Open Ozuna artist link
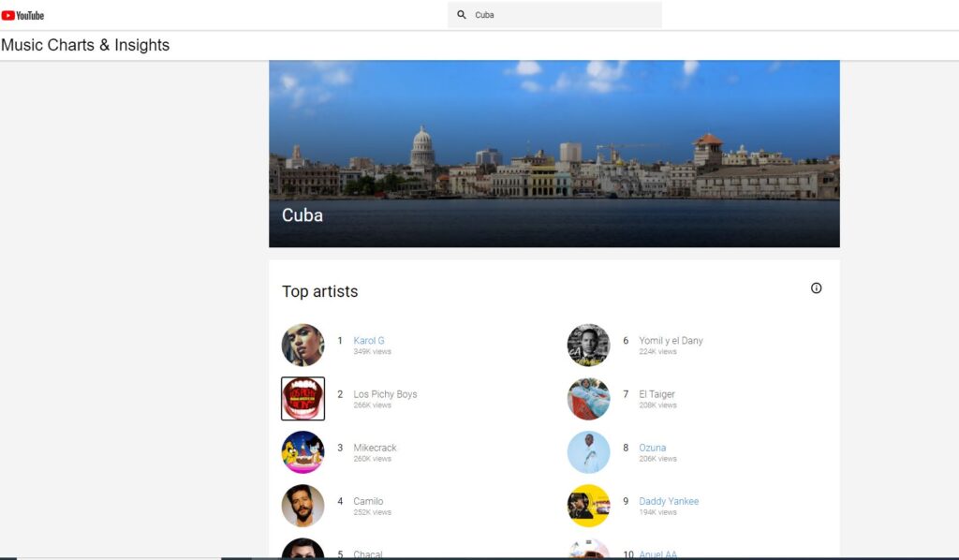The image size is (959, 560). 652,448
